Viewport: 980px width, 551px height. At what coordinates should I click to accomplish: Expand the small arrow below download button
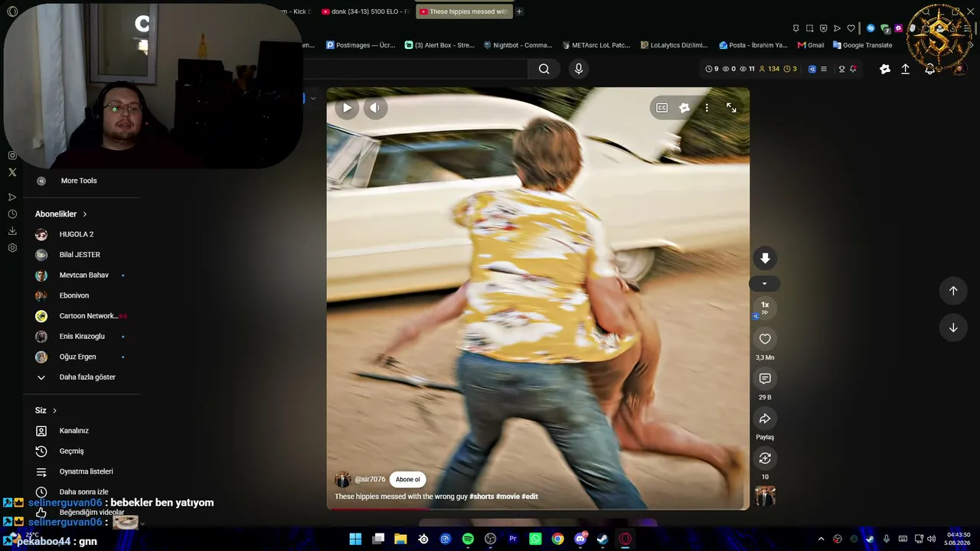point(764,284)
